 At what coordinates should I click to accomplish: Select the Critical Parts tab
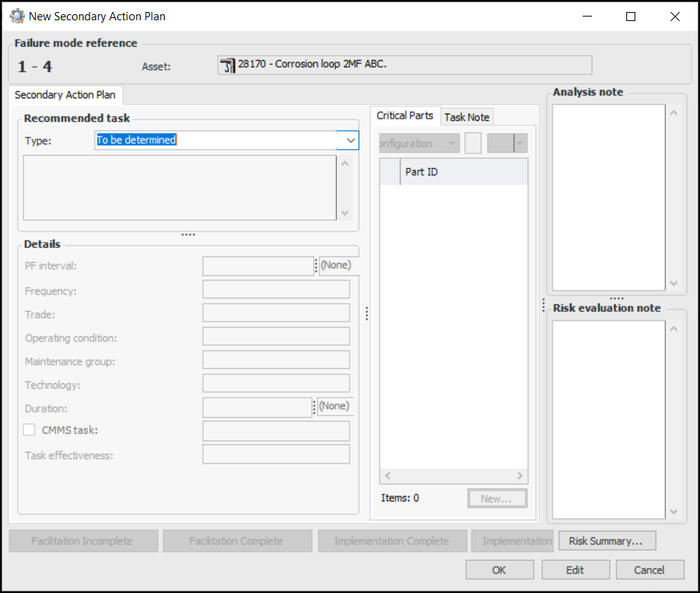point(405,116)
